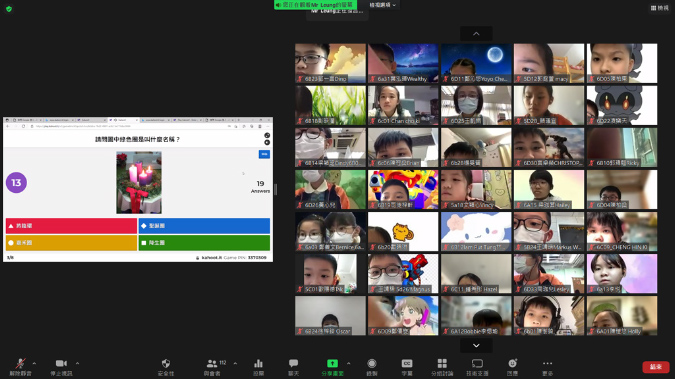Show previous page of gallery videos
The height and width of the screenshot is (379, 675).
click(x=476, y=34)
